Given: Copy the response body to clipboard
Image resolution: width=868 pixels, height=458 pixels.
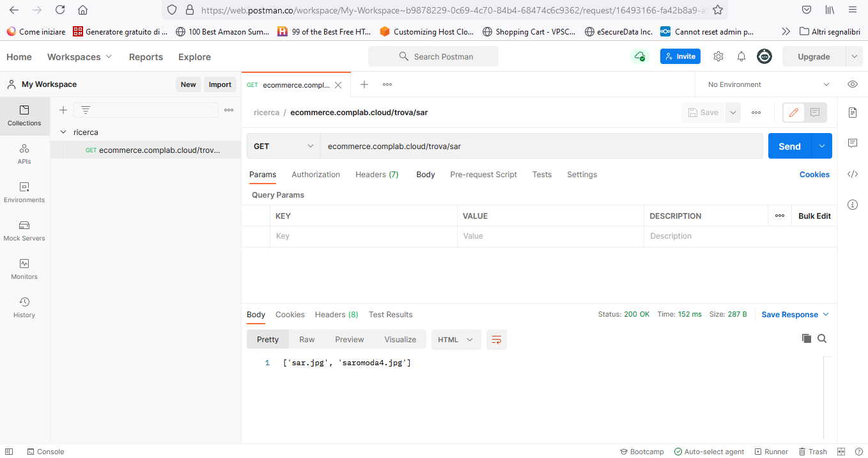Looking at the screenshot, I should point(806,338).
